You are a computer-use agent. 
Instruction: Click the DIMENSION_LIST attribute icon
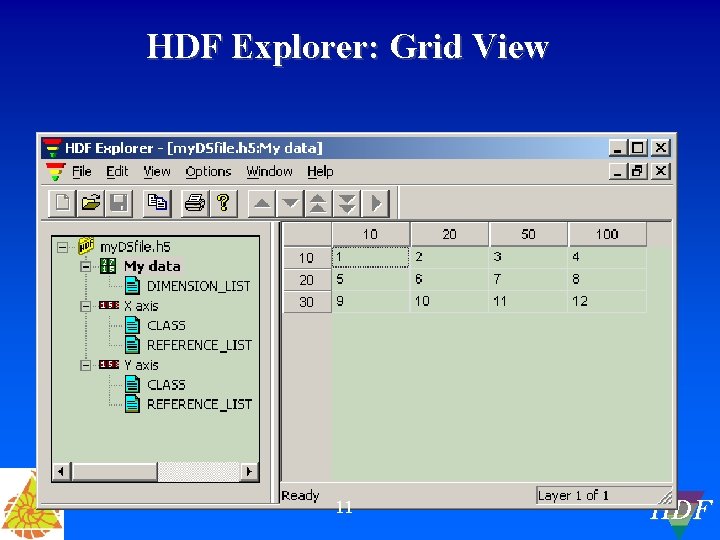click(132, 286)
